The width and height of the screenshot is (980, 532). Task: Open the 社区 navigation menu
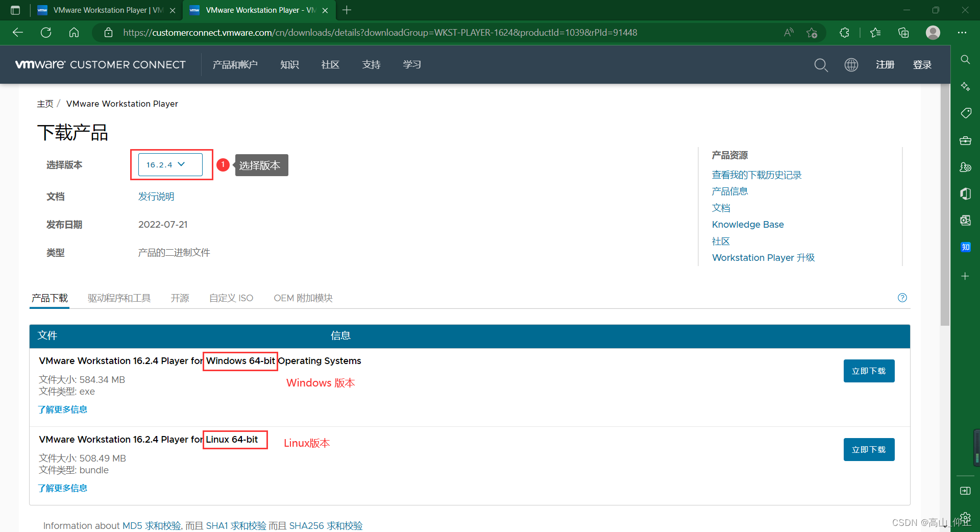tap(330, 65)
